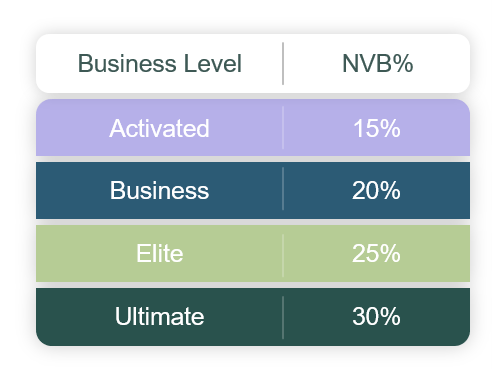Select the "Activated" level cell
Image resolution: width=492 pixels, height=369 pixels.
159,128
